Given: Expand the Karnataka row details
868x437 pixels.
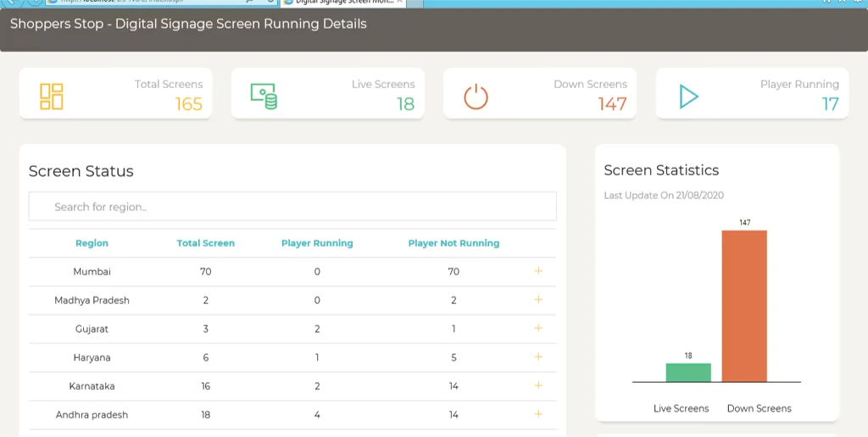Looking at the screenshot, I should (x=538, y=385).
